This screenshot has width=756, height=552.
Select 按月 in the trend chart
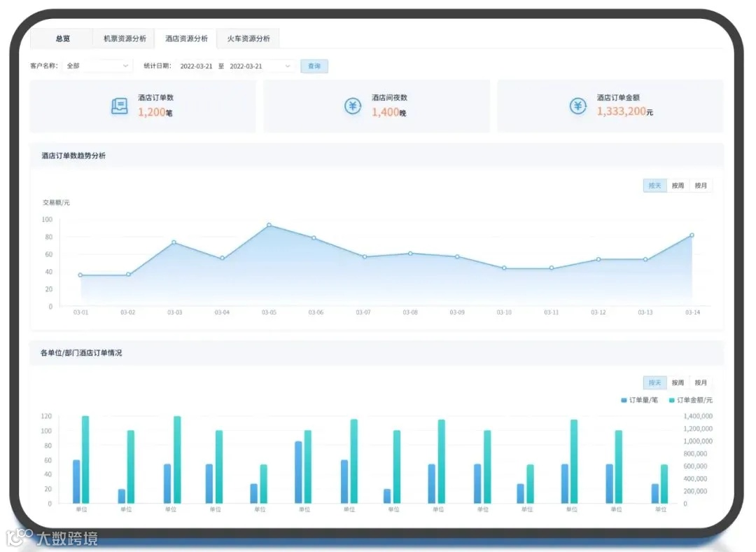pos(701,186)
